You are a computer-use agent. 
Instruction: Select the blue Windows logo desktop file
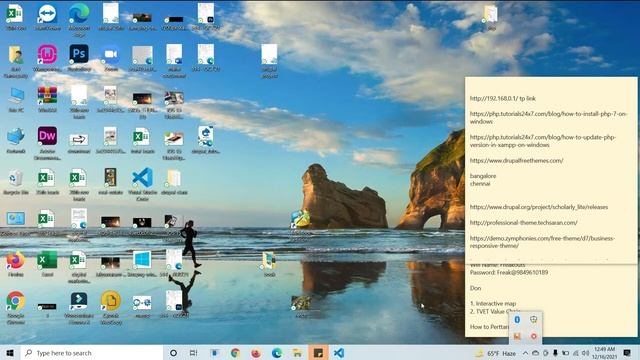coord(142,264)
